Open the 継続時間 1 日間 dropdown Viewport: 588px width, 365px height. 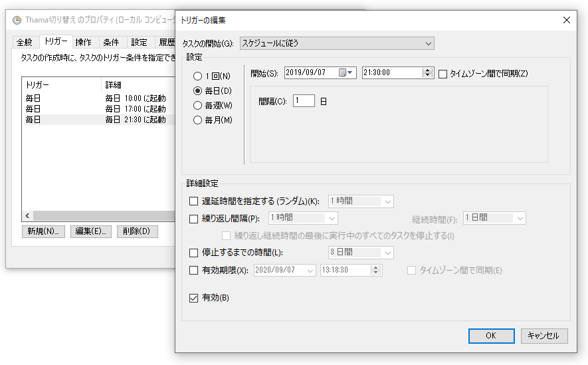(494, 218)
